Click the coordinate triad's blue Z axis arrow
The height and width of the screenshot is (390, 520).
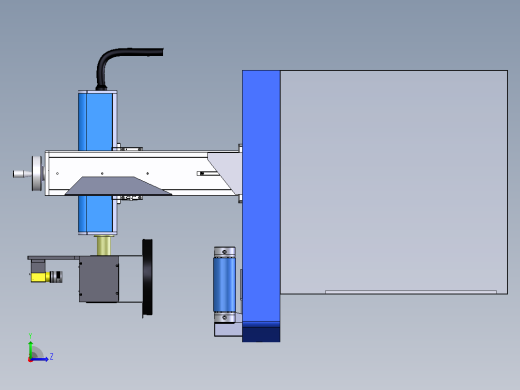coord(40,359)
